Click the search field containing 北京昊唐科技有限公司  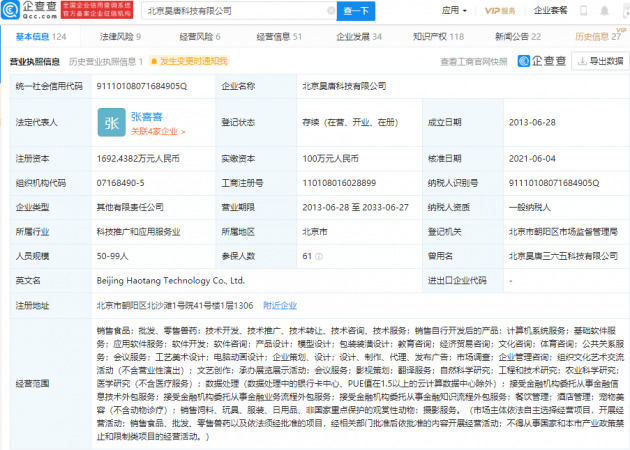(x=237, y=11)
